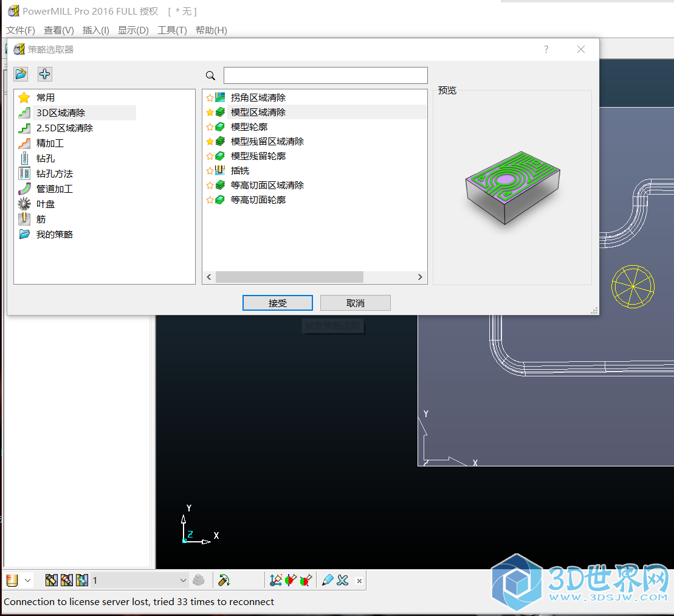This screenshot has width=674, height=616.
Task: Click the strategy list right scroll arrow
Action: coord(420,277)
